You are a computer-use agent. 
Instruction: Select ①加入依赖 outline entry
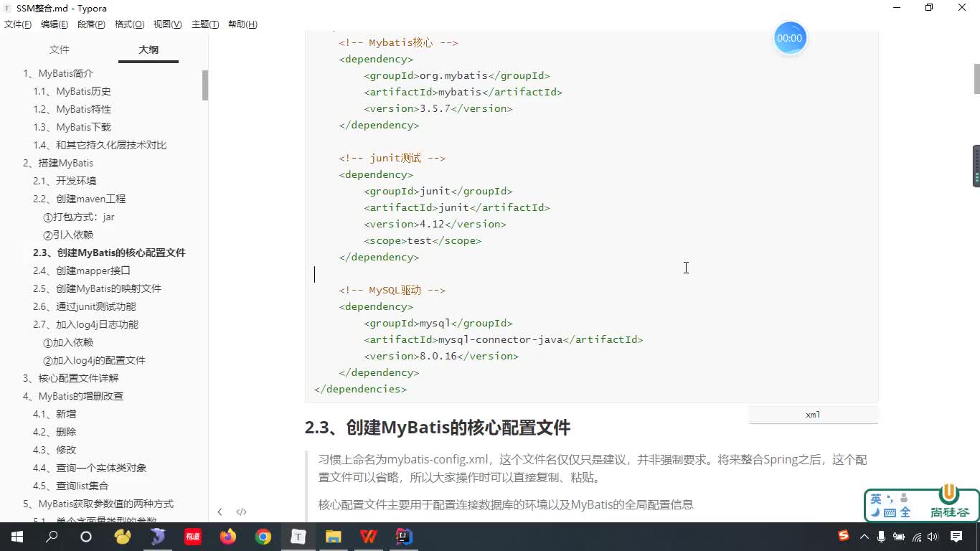[68, 342]
